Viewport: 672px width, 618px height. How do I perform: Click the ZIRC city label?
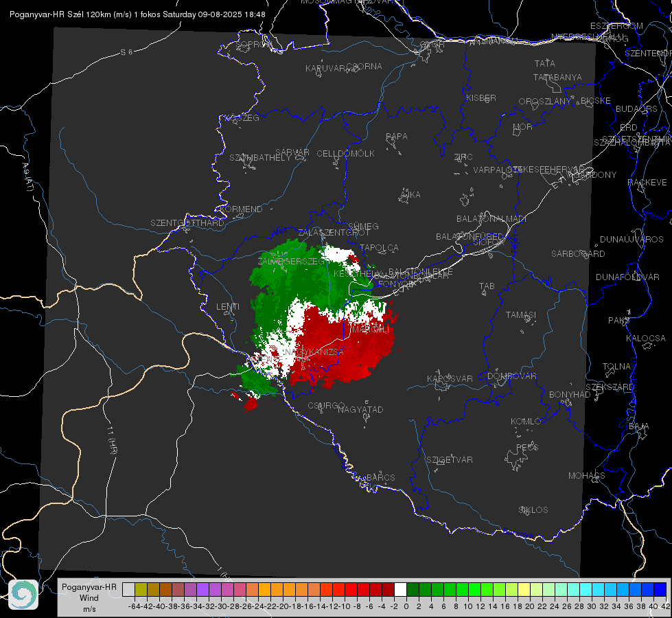[x=463, y=157]
